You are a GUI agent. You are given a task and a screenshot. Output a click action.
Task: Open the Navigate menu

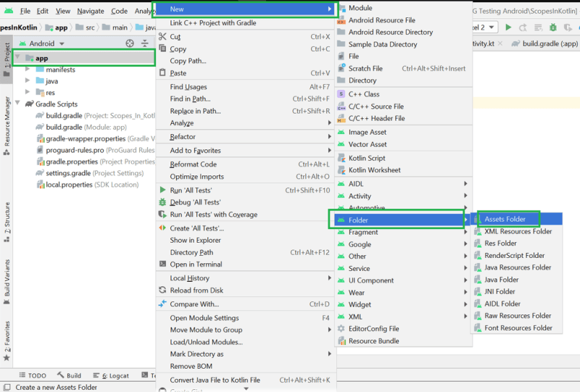(x=90, y=11)
